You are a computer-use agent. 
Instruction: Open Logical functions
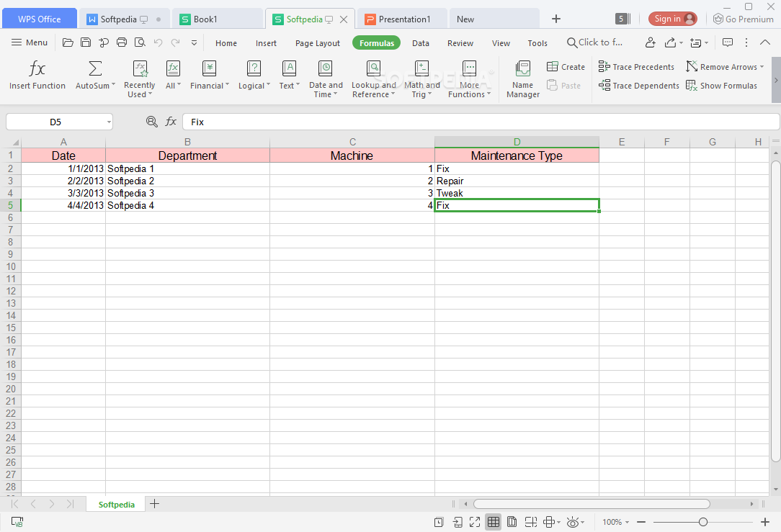254,75
